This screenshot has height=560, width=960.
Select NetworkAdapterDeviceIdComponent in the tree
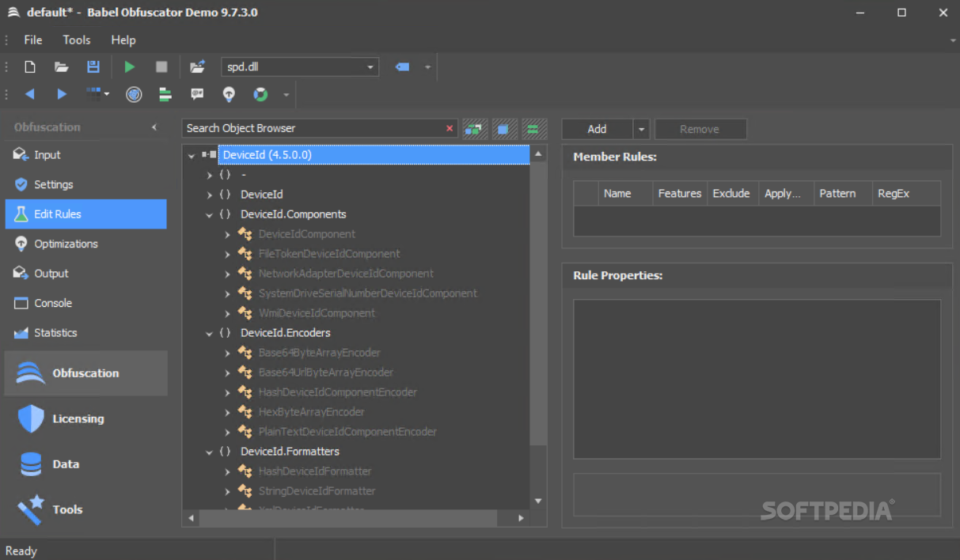(x=346, y=274)
